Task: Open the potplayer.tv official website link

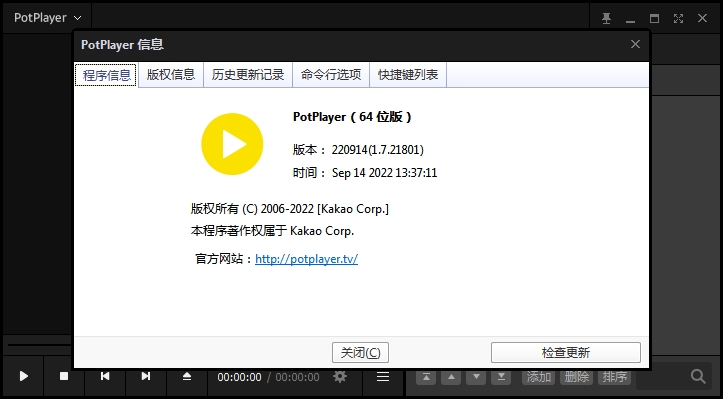Action: coord(307,259)
